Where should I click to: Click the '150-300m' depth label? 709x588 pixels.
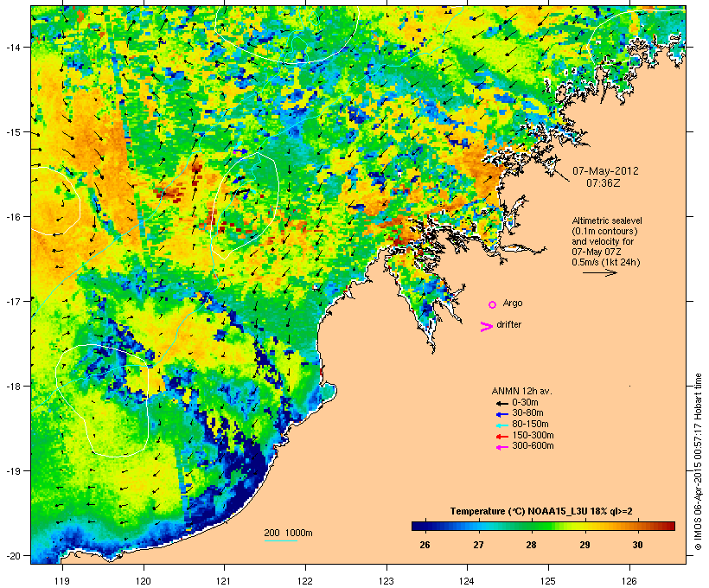[x=533, y=436]
